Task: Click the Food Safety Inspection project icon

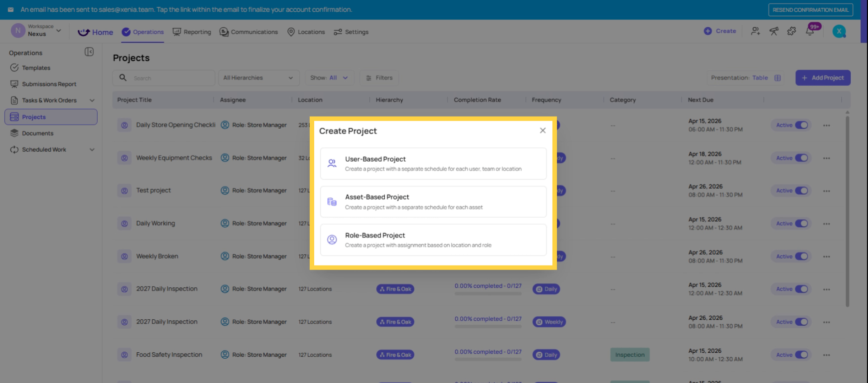Action: (124, 355)
